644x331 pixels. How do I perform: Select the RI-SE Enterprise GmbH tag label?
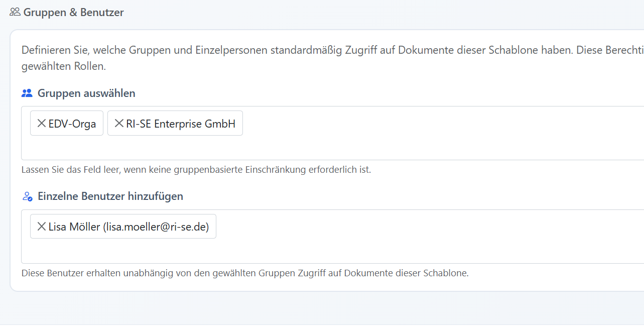pyautogui.click(x=181, y=124)
